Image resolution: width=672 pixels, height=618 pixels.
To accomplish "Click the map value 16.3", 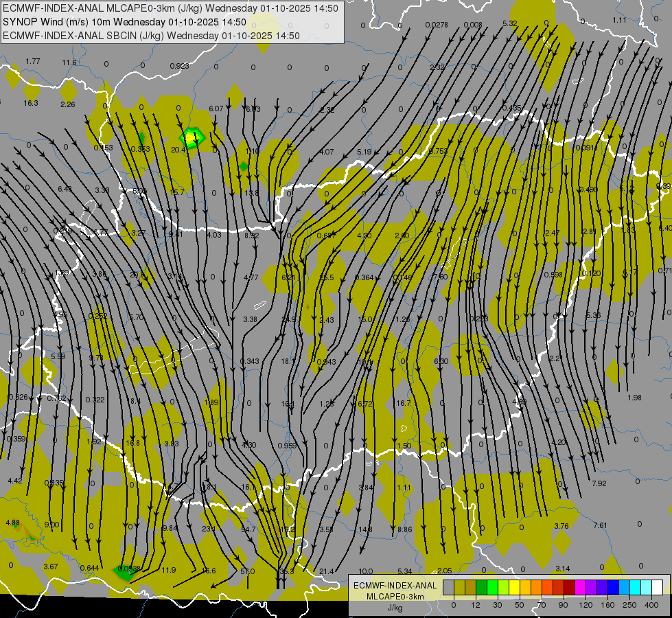I will pyautogui.click(x=31, y=103).
